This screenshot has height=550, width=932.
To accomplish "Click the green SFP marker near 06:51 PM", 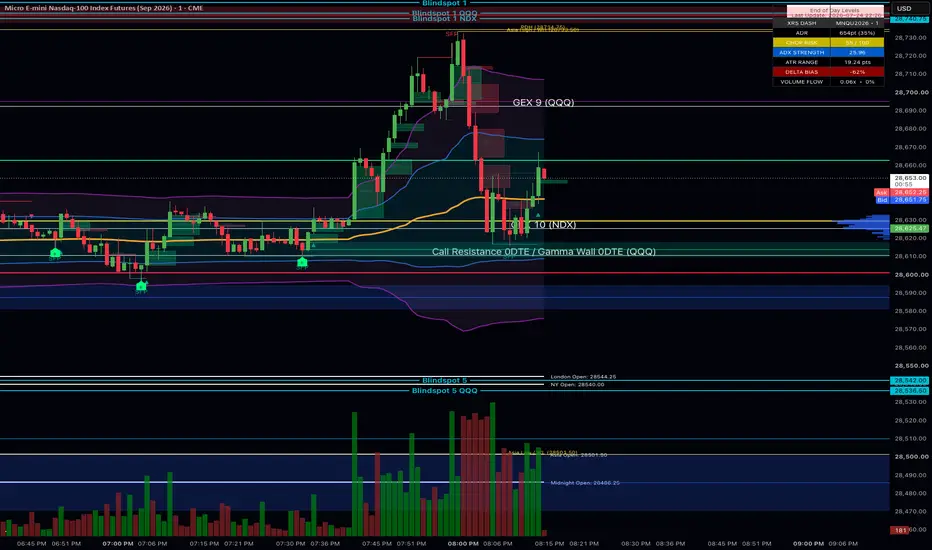I will click(x=55, y=254).
